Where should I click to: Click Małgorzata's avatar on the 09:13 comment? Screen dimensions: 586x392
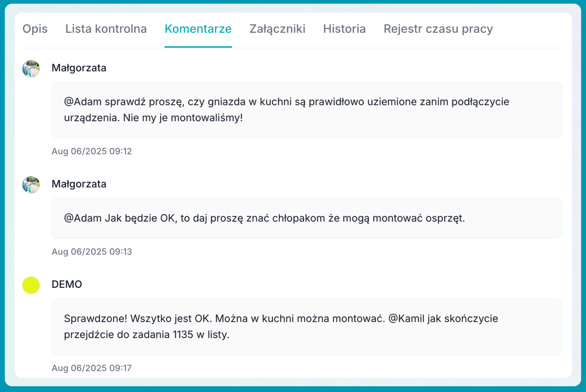point(31,185)
